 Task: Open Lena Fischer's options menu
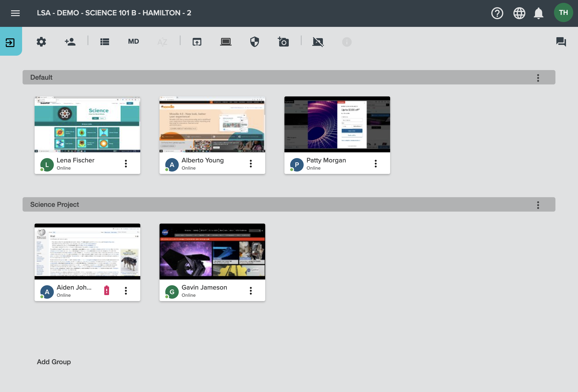point(126,163)
